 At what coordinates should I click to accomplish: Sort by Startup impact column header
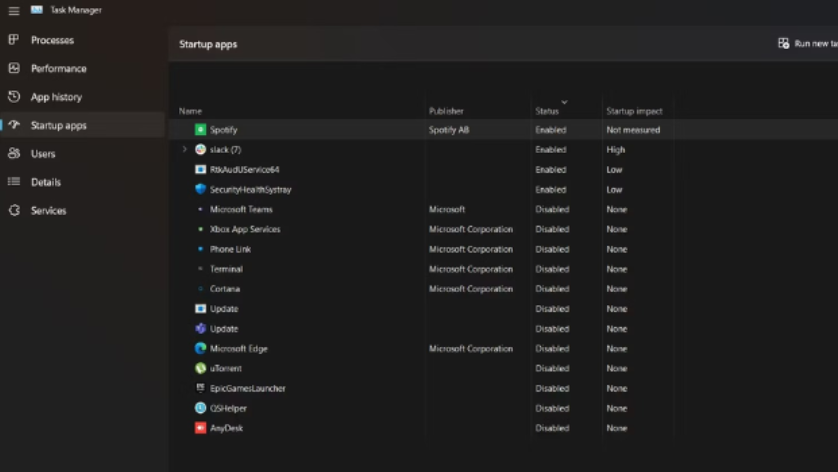click(634, 111)
